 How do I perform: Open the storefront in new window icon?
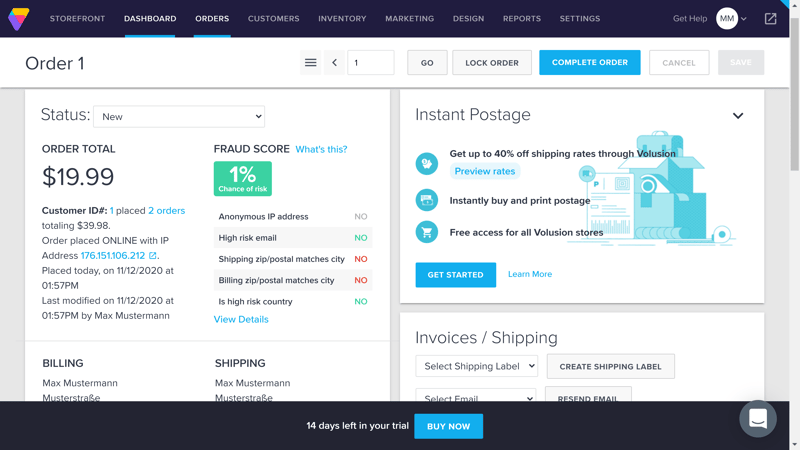point(770,19)
